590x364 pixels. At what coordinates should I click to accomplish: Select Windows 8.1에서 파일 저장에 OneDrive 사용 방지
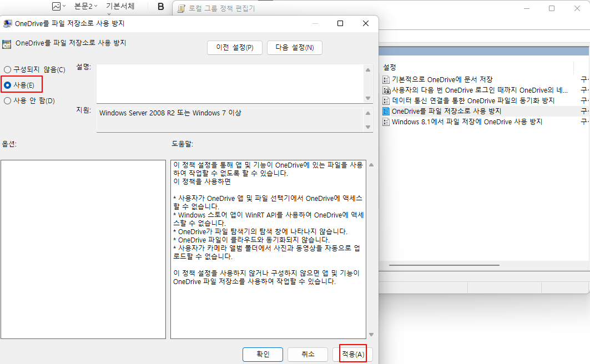point(467,122)
